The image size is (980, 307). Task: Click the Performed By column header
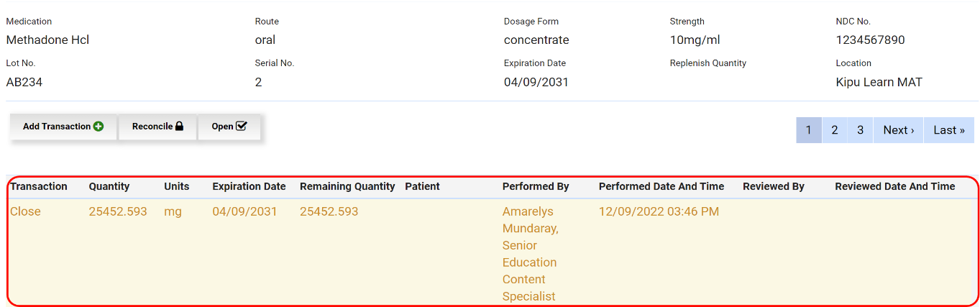click(536, 186)
